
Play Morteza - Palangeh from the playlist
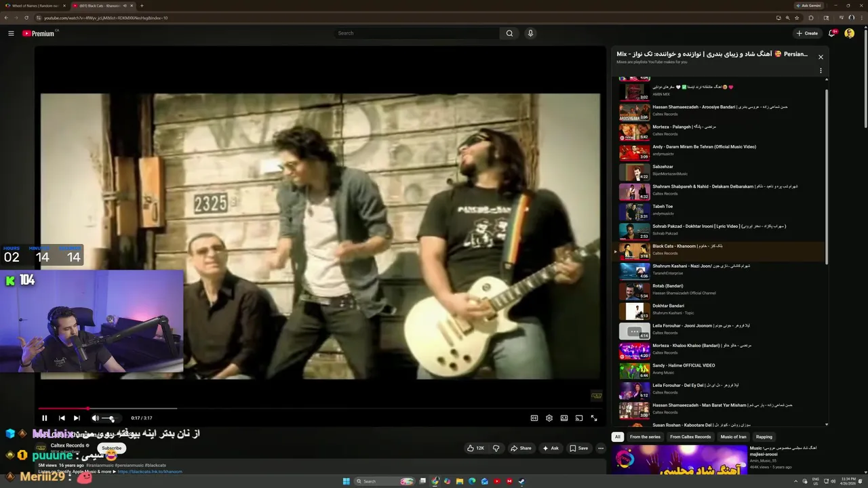tap(719, 131)
